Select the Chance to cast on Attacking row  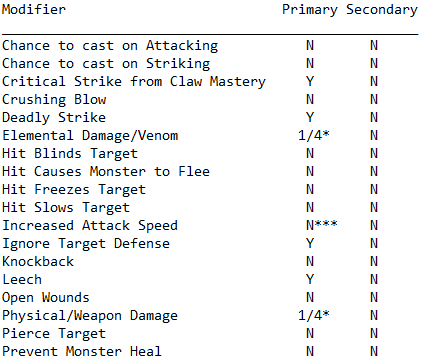(x=210, y=46)
